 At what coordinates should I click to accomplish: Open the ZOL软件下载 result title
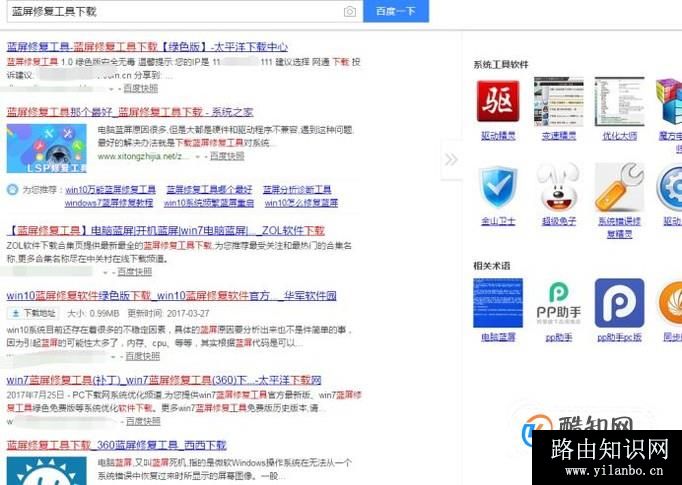pos(166,231)
